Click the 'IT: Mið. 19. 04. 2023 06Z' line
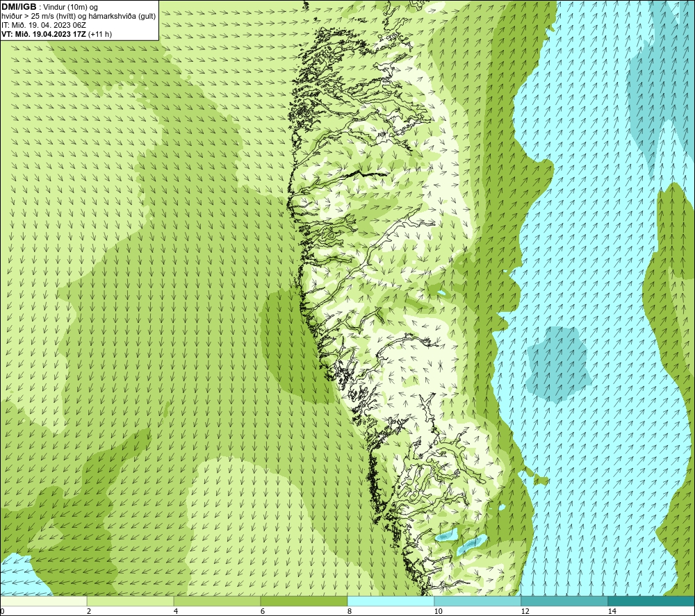The height and width of the screenshot is (616, 695). (43, 25)
